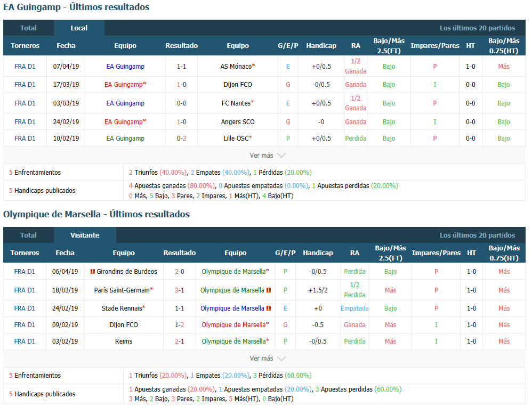Click the 'Empatada' RA cell
The width and height of the screenshot is (532, 407).
(354, 308)
